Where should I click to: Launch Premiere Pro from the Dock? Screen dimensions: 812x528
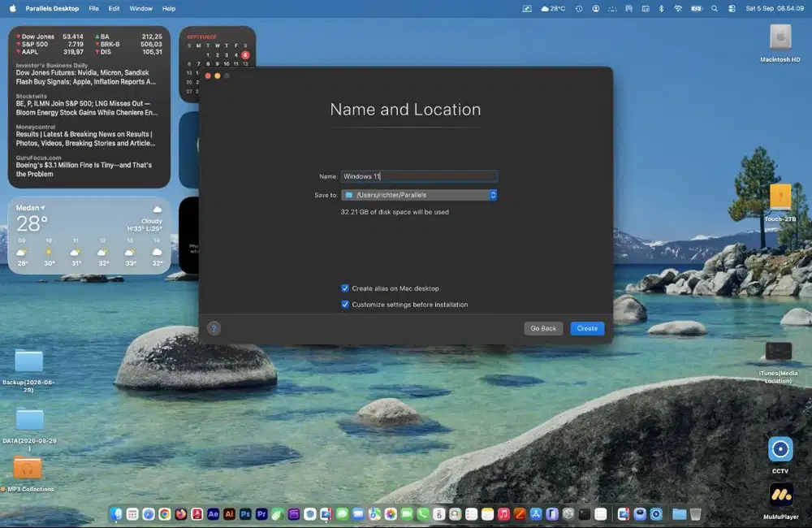[x=261, y=514]
